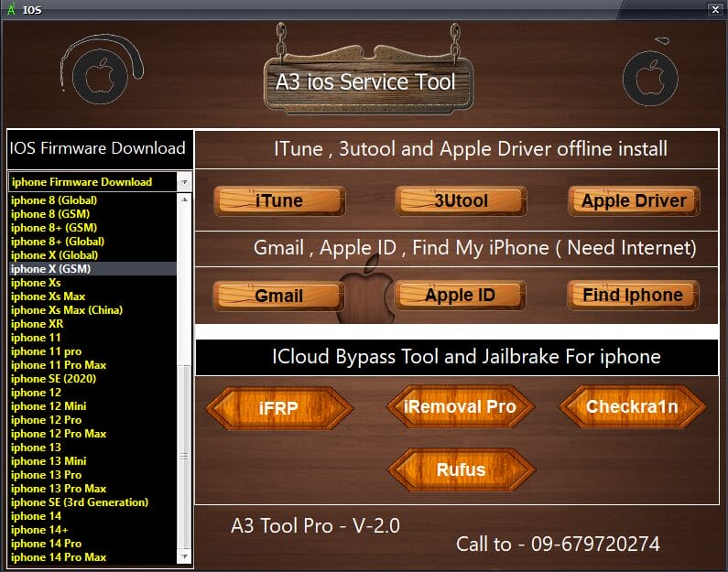Open the iTune offline installer
728x572 pixels.
[x=279, y=200]
